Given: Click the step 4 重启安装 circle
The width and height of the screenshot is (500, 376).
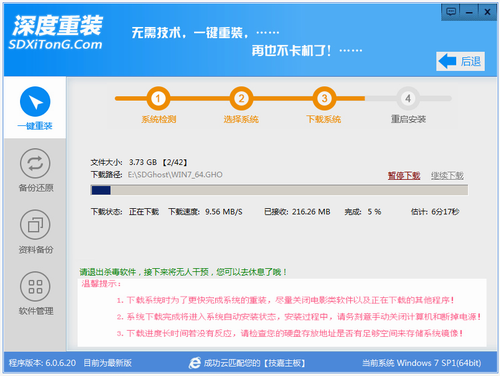Looking at the screenshot, I should click(408, 98).
